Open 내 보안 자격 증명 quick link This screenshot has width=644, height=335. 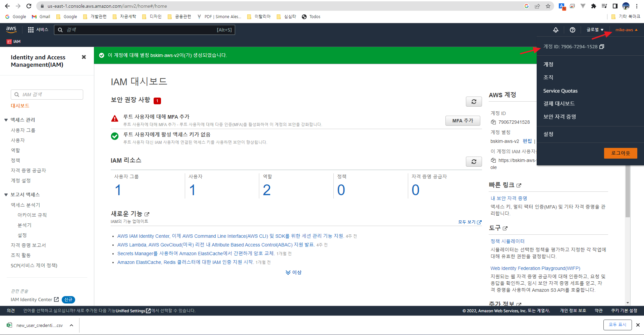(x=509, y=199)
